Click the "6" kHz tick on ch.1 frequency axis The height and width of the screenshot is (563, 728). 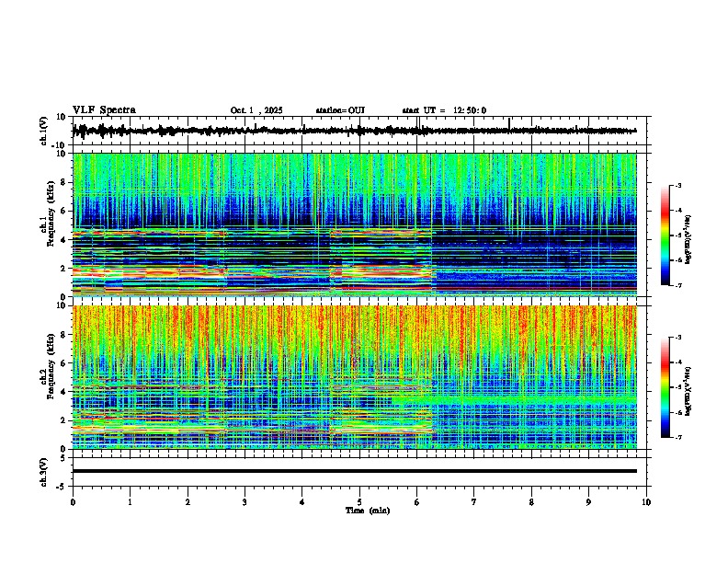(64, 211)
